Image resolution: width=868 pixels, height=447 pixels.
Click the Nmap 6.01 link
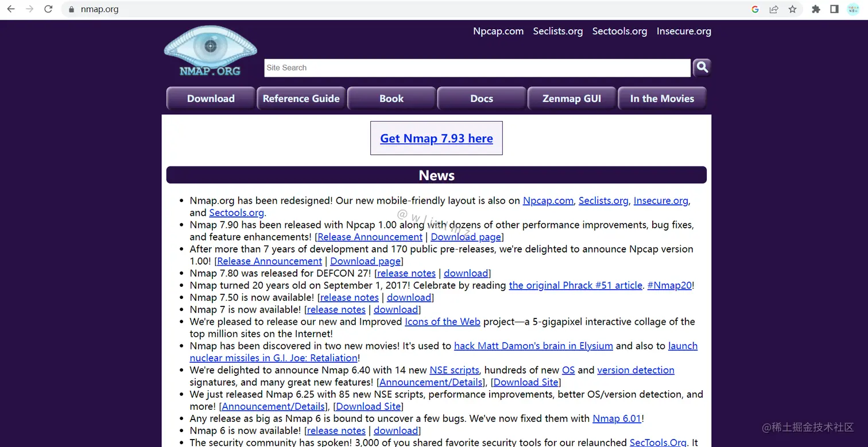[617, 418]
